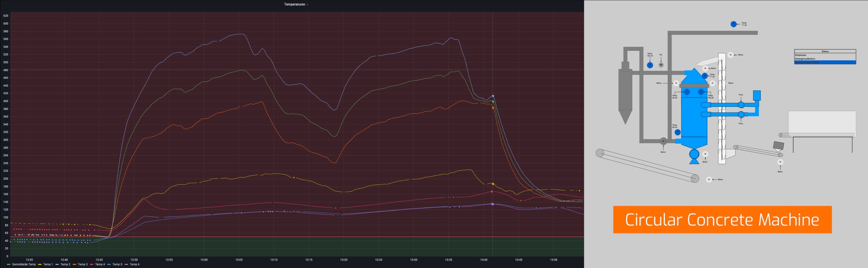The width and height of the screenshot is (868, 268).
Task: Click the large grey bin on the table
Action: (x=822, y=123)
